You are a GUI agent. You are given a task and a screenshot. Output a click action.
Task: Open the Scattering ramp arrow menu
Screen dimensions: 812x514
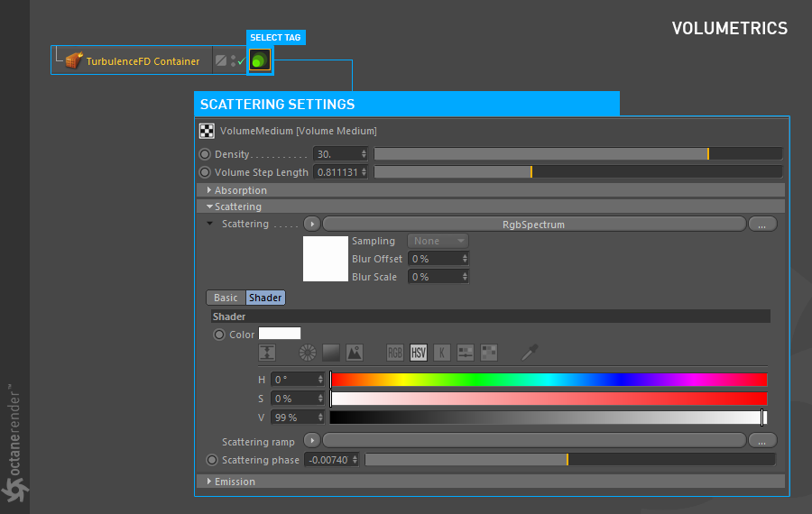pyautogui.click(x=312, y=440)
